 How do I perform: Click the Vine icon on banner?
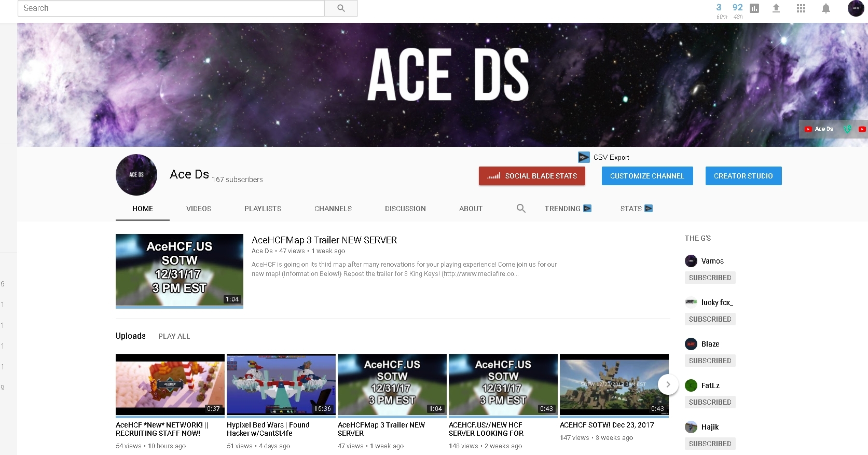847,129
